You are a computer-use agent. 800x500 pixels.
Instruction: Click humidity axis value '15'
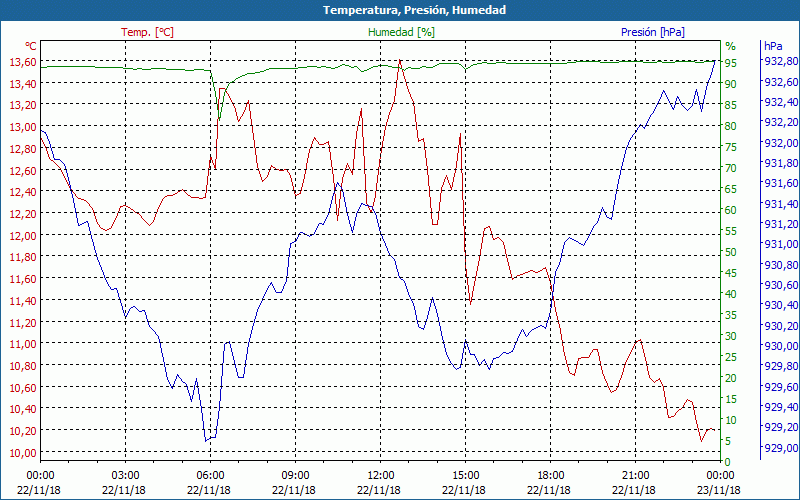pos(731,399)
